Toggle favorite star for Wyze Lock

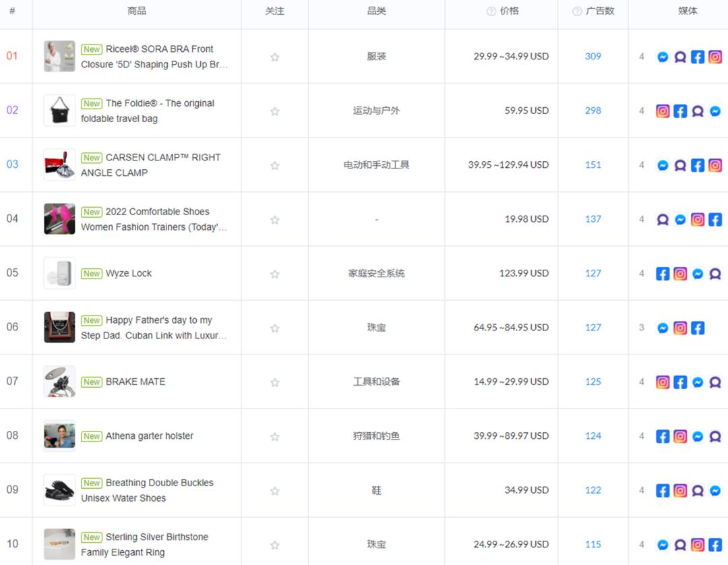pyautogui.click(x=274, y=274)
